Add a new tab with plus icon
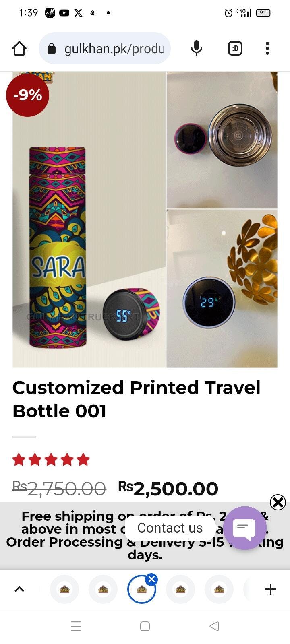290x644 pixels. [271, 589]
